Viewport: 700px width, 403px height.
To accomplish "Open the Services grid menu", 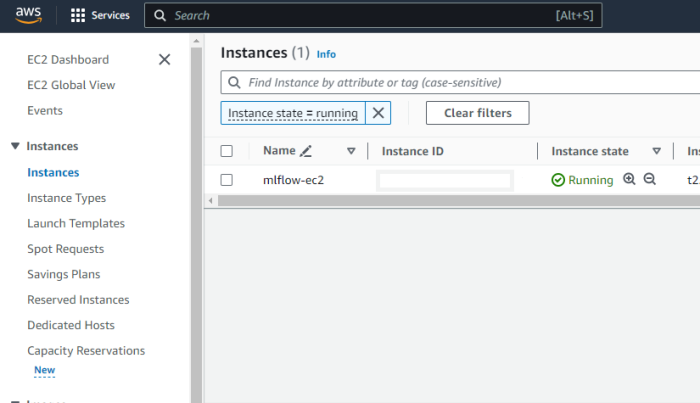I will (x=78, y=15).
